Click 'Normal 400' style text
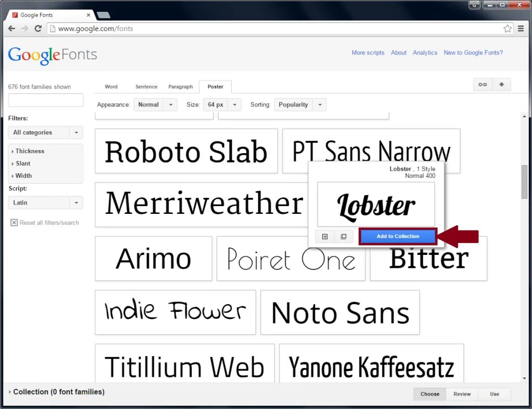 tap(420, 176)
